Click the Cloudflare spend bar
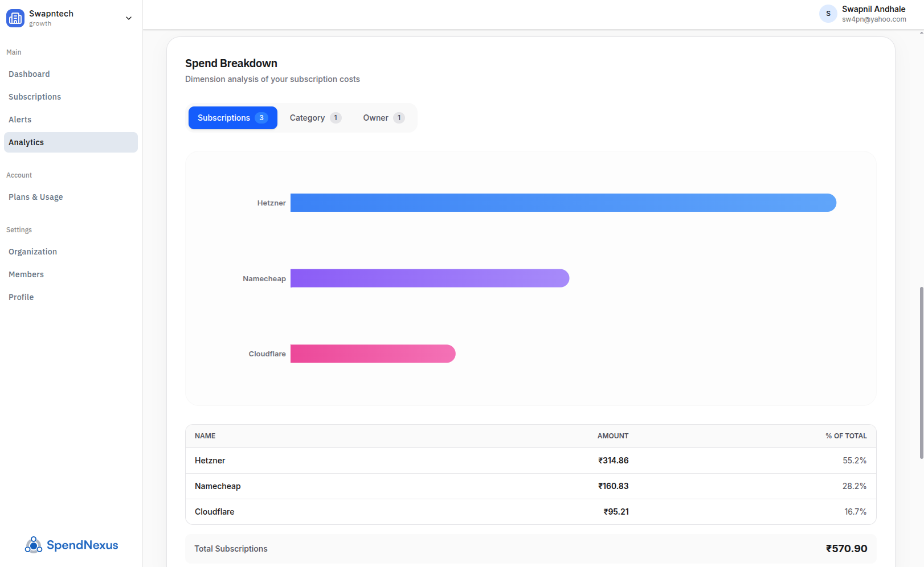The height and width of the screenshot is (567, 924). pos(373,354)
